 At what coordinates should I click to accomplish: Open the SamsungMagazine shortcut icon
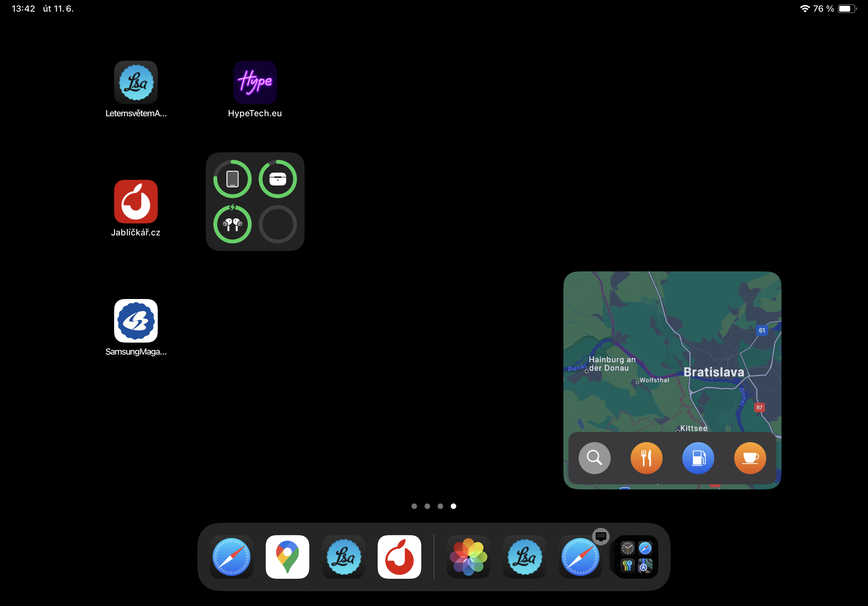[x=136, y=321]
